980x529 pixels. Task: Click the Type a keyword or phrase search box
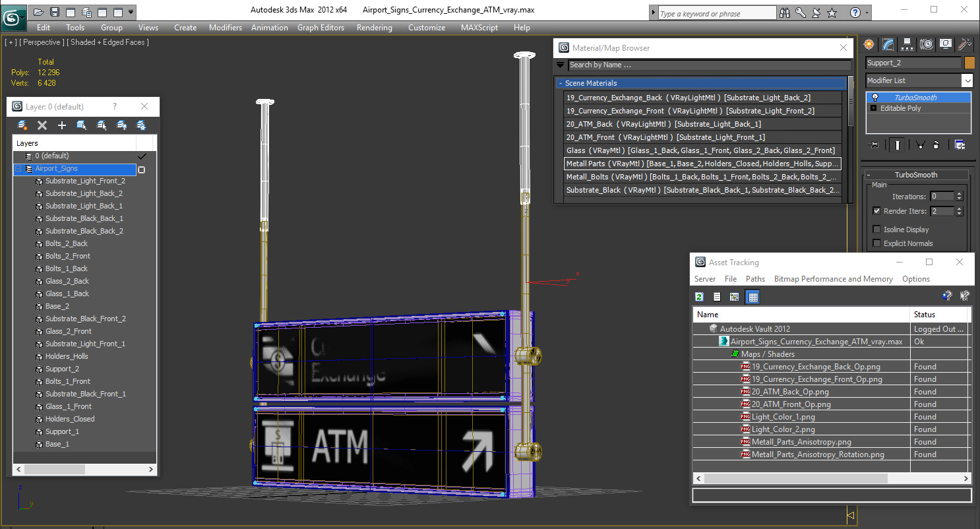point(717,13)
